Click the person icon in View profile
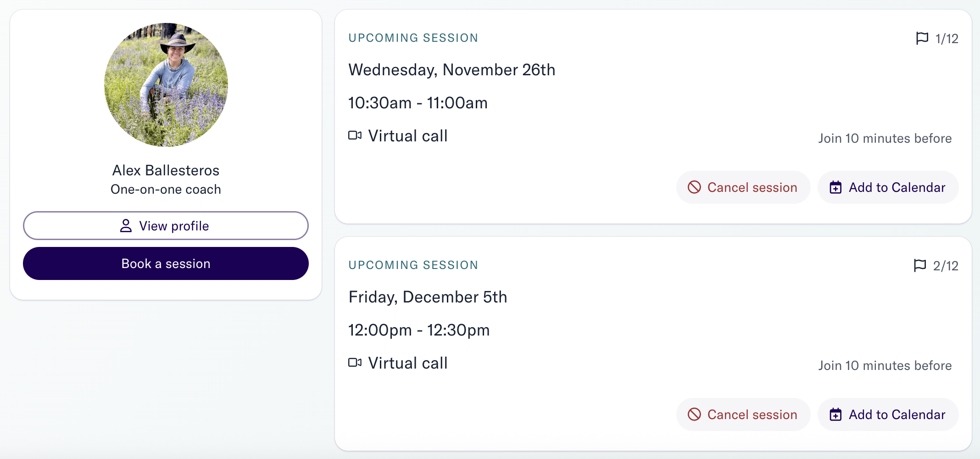This screenshot has width=980, height=459. point(126,226)
